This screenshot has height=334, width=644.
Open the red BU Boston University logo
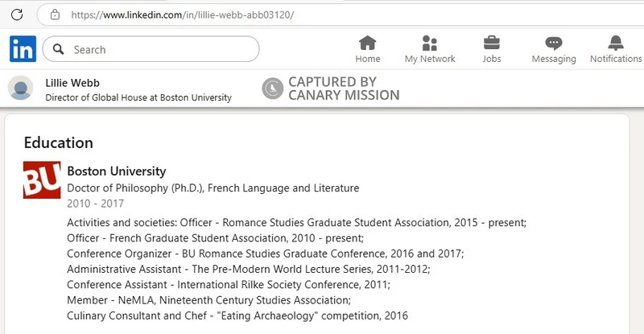tap(42, 180)
